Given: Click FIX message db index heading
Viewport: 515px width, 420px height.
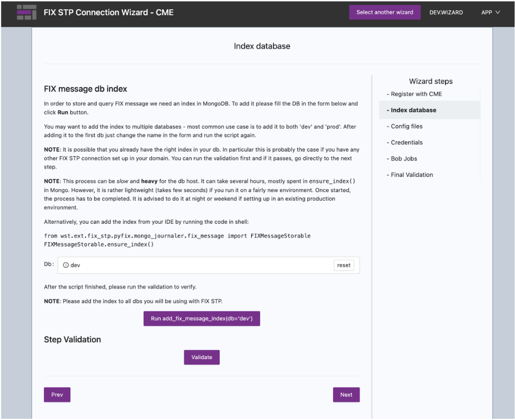Looking at the screenshot, I should (85, 89).
